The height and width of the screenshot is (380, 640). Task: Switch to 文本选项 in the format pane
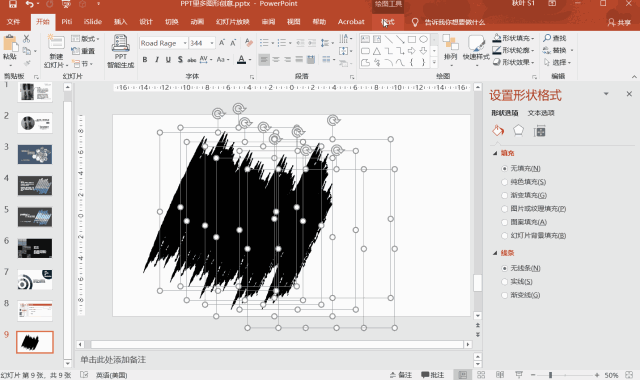[x=541, y=113]
